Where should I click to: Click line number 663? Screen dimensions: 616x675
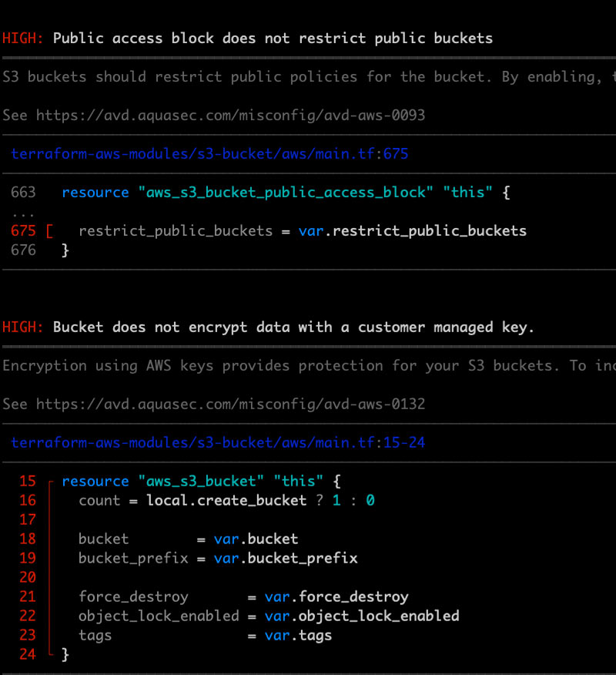[x=23, y=193]
